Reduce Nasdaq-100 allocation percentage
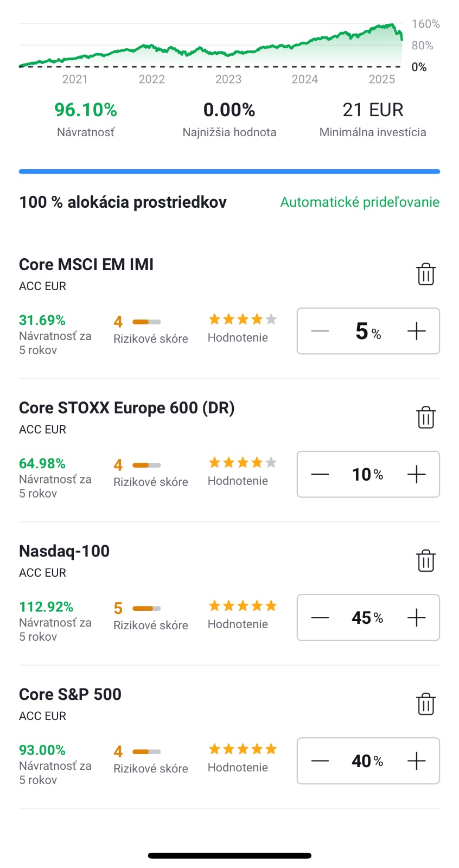Image resolution: width=459 pixels, height=868 pixels. point(320,617)
